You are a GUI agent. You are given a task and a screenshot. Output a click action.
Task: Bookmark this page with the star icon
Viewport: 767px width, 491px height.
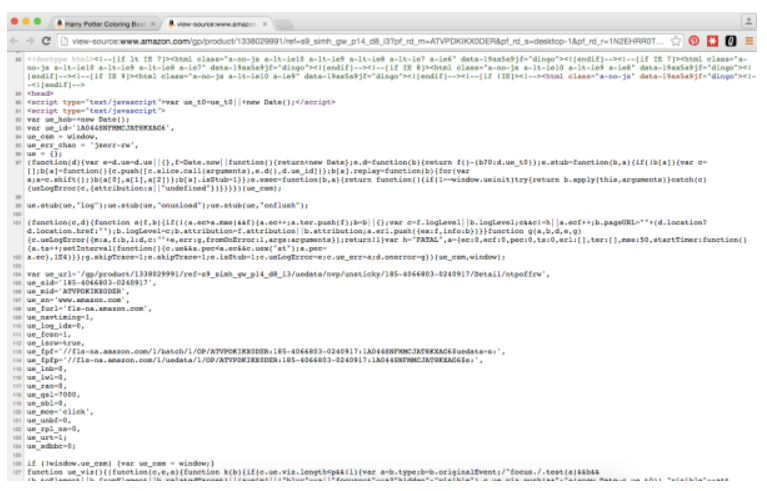[677, 42]
